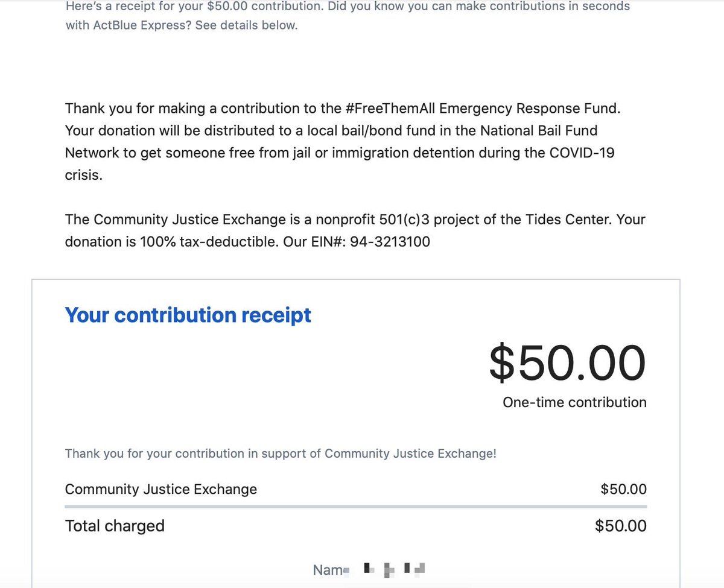Screen dimensions: 724x588
Task: Click the $50.00 beside Community Justice Exchange line item
Action: (x=623, y=489)
